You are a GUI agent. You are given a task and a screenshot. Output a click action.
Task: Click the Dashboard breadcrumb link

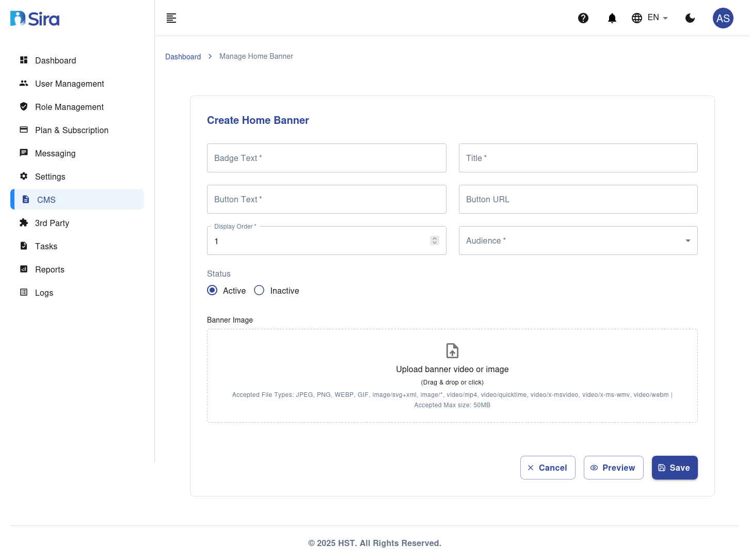tap(183, 56)
